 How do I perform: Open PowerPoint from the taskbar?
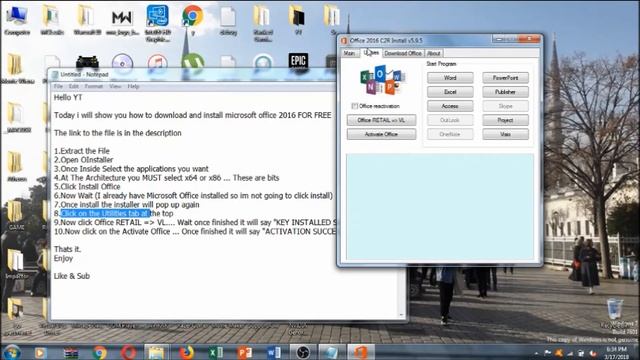coord(245,352)
